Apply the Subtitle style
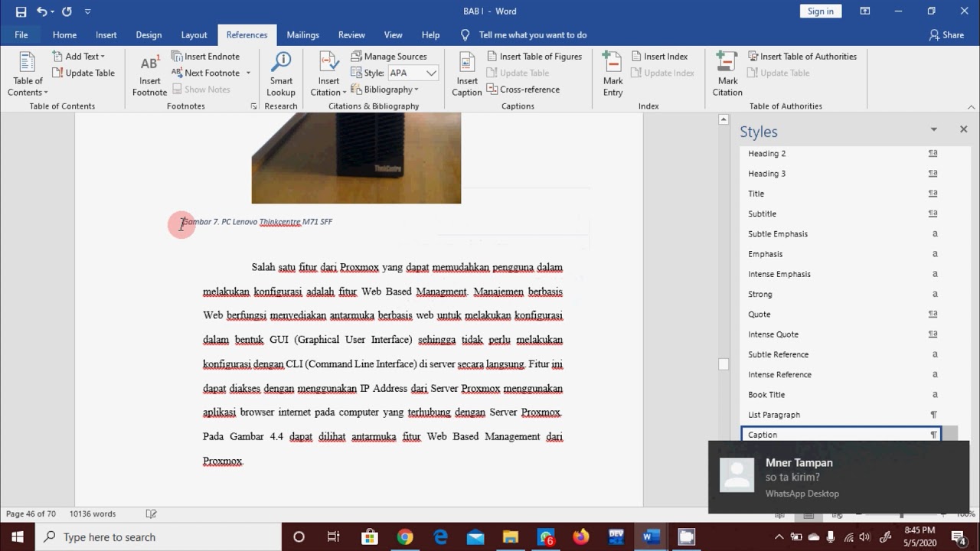This screenshot has width=980, height=551. click(x=842, y=214)
